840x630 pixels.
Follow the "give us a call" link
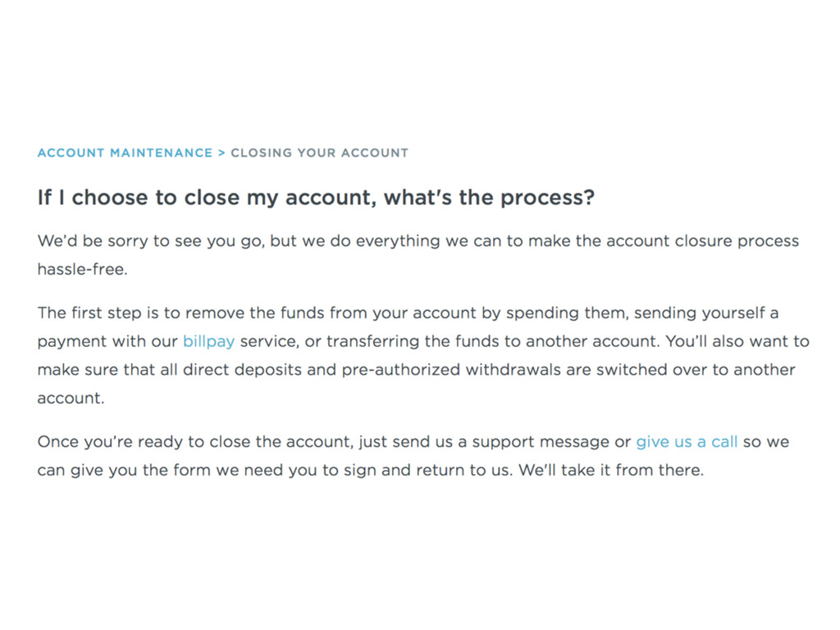tap(687, 441)
